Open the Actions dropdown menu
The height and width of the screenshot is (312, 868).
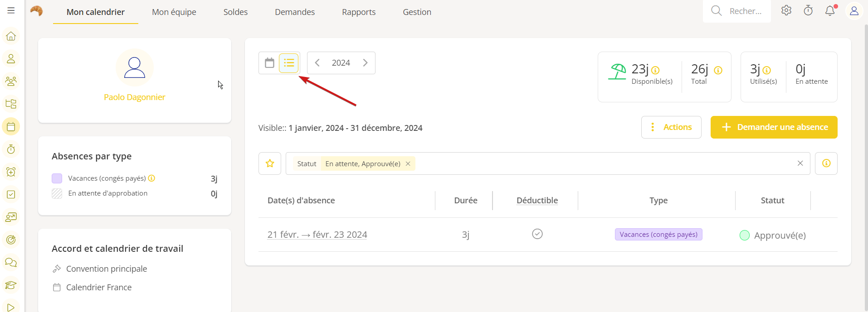click(x=671, y=127)
